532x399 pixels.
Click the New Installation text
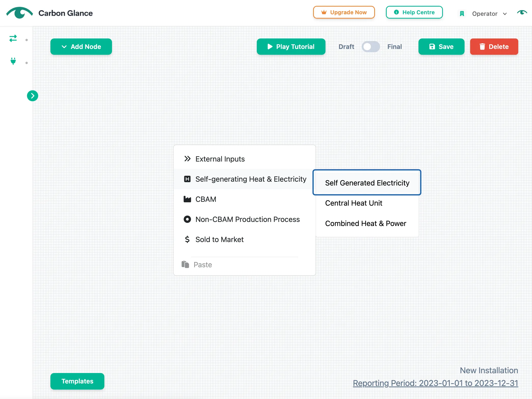(x=489, y=370)
